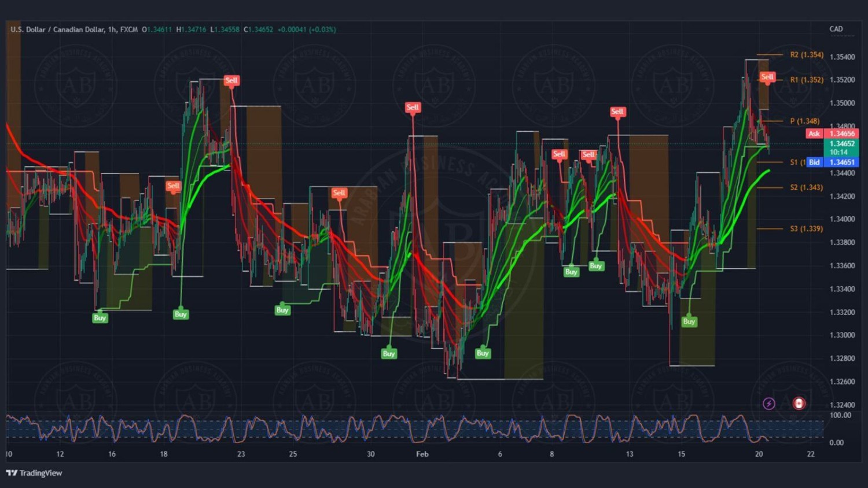
Task: Select the S2 (1.343) support level label
Action: pos(806,187)
